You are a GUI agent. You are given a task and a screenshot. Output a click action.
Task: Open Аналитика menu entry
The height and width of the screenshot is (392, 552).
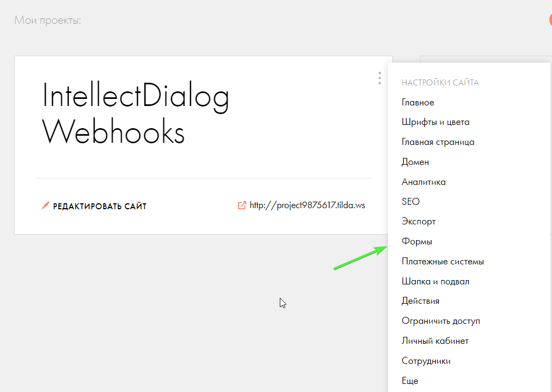[423, 182]
